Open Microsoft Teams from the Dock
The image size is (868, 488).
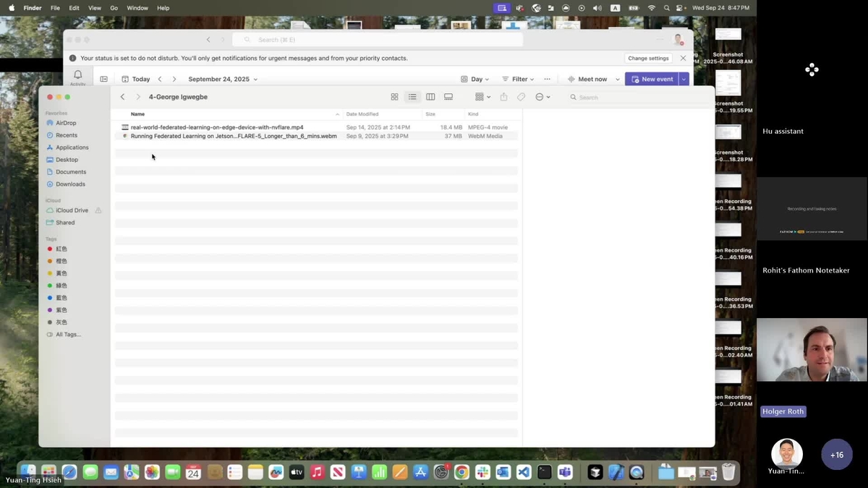point(565,472)
